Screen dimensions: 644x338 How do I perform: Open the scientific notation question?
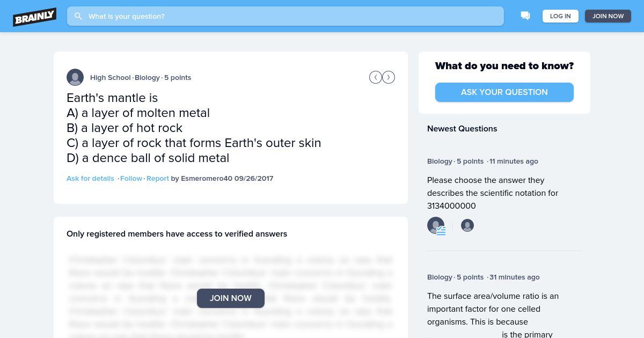[493, 193]
